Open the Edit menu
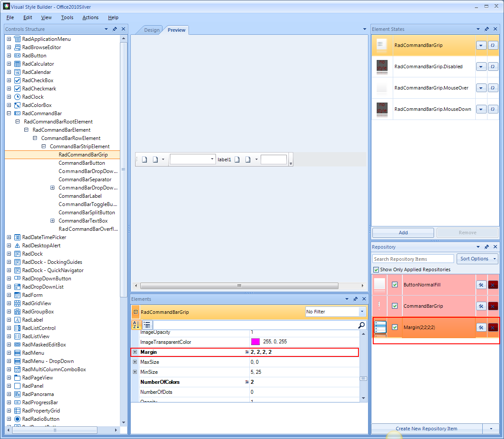The image size is (504, 439). pyautogui.click(x=28, y=17)
